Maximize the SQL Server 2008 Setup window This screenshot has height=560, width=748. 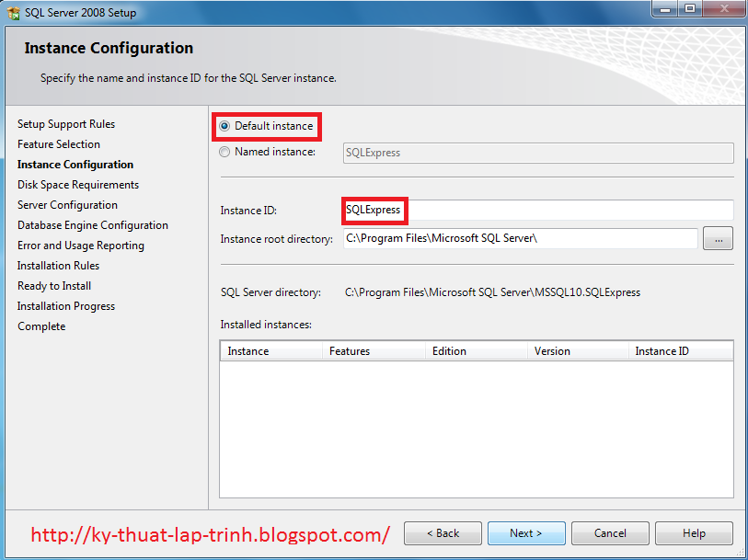pos(689,9)
